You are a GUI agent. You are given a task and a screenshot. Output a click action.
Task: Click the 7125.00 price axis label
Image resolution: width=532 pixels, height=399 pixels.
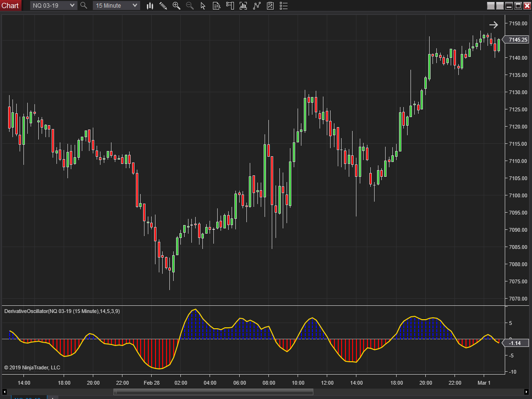click(518, 109)
